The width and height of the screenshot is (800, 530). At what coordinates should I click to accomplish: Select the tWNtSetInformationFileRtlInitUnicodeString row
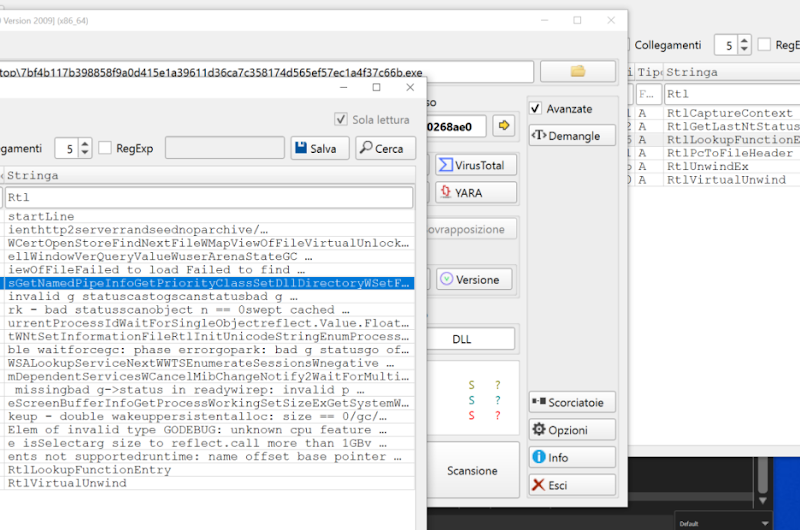[x=209, y=336]
